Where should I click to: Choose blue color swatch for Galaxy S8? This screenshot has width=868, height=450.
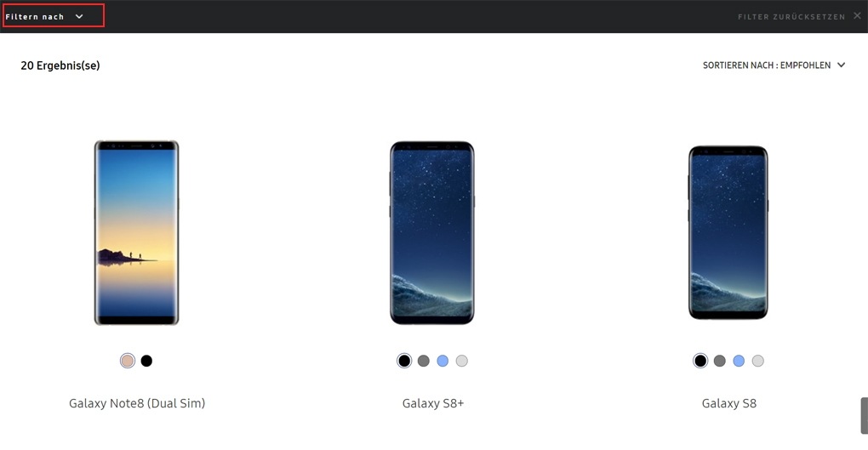(x=739, y=361)
